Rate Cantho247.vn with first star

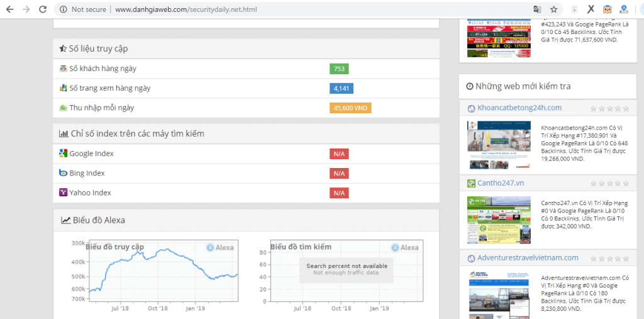click(x=593, y=184)
